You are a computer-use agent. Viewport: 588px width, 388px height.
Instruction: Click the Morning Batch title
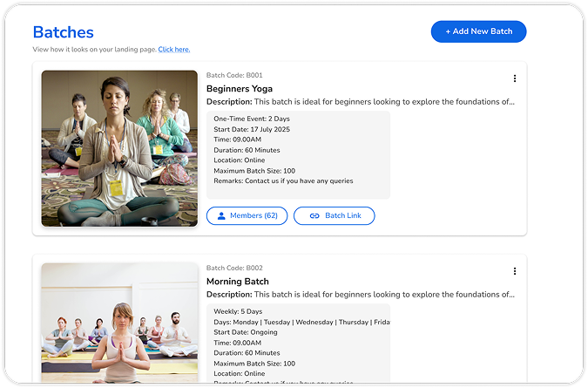tap(238, 282)
